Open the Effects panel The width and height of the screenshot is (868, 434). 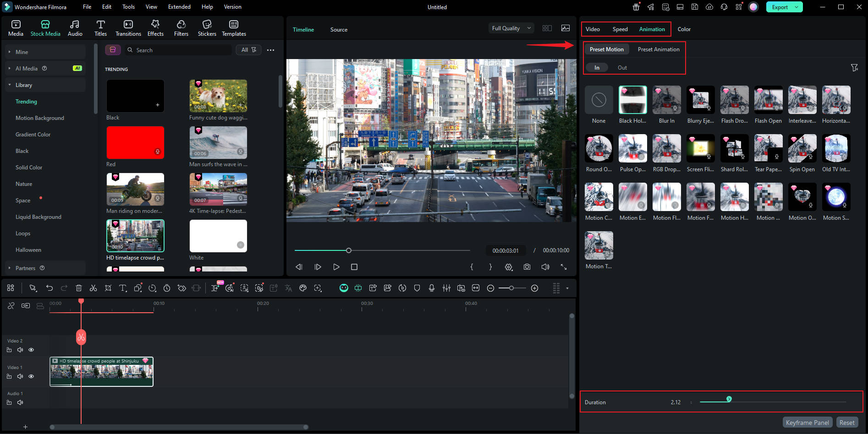click(x=155, y=28)
